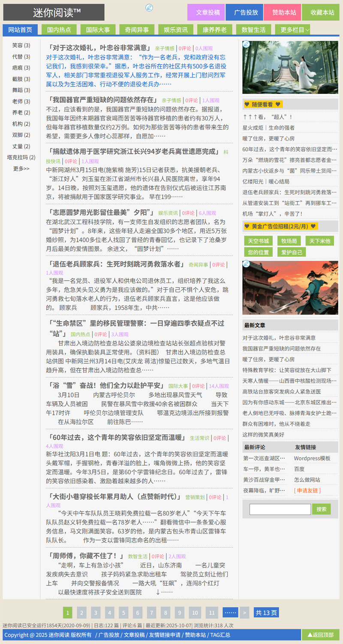Open the TAG汇总 footer link
343x644 pixels.
tap(220, 635)
